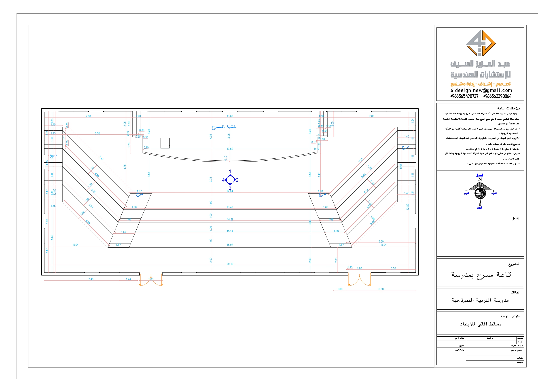Viewport: 555px width, 392px height.
Task: Click the 5.60 vertical dimension
Action: [x=52, y=237]
